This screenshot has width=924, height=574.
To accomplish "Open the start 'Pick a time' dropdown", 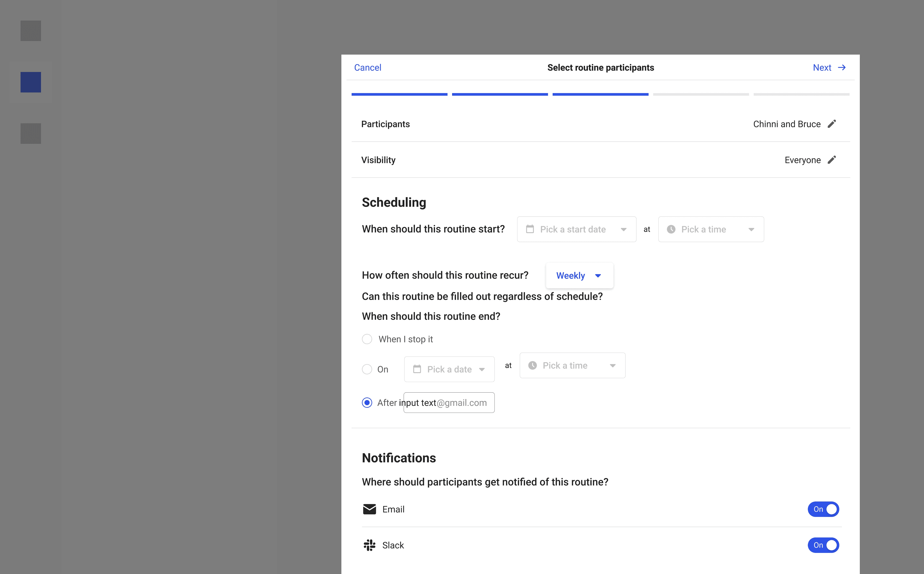I will [711, 229].
